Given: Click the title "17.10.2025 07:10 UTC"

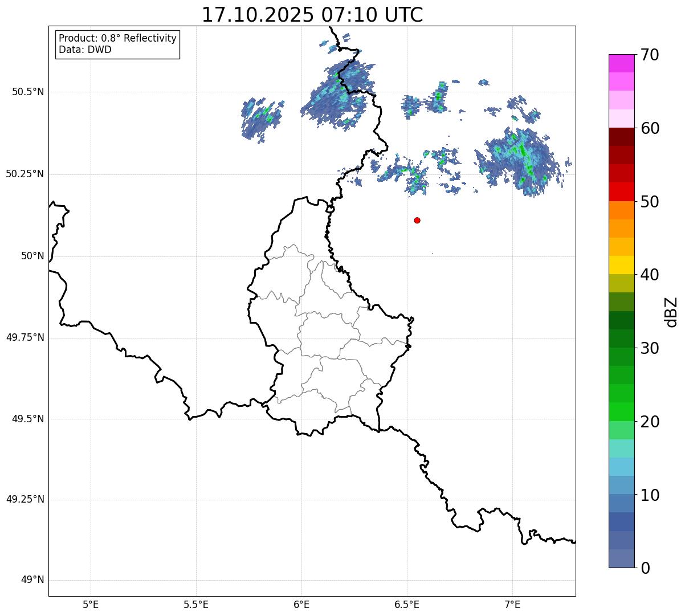Looking at the screenshot, I should pyautogui.click(x=312, y=15).
